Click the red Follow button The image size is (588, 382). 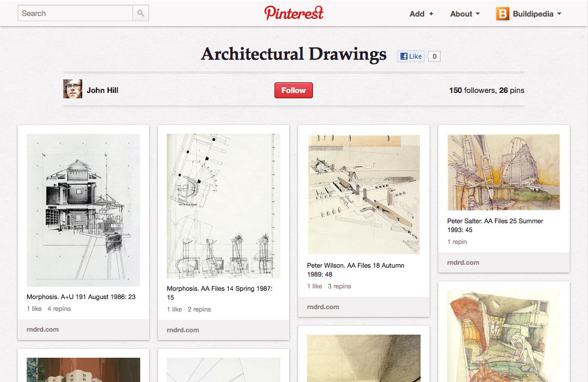point(293,90)
